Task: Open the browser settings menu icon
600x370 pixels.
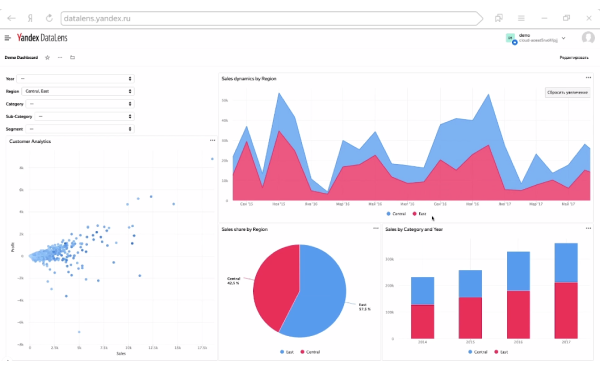Action: pos(521,18)
